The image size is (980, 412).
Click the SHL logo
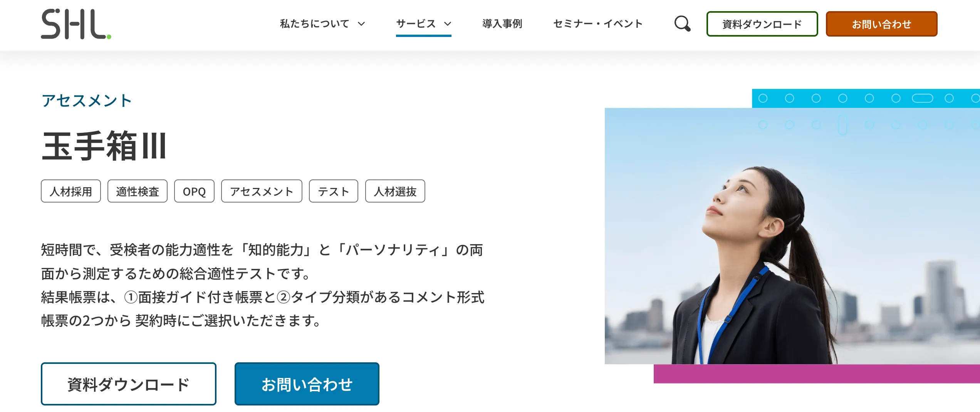[x=76, y=24]
